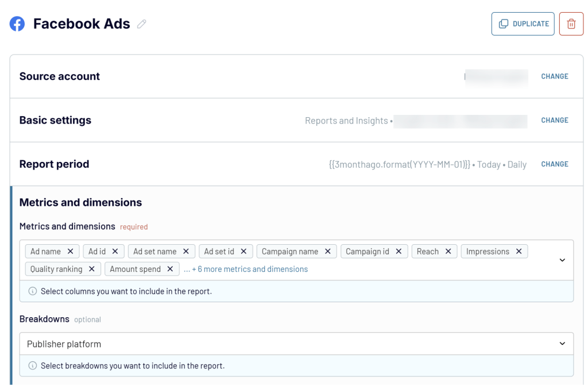The width and height of the screenshot is (588, 385).
Task: Click the red trash icon to delete
Action: [571, 24]
